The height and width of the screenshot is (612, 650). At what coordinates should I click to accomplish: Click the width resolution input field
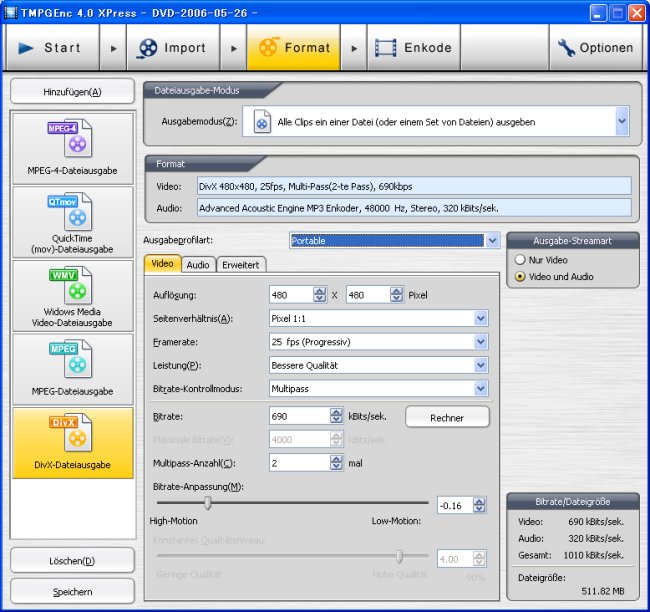[291, 295]
